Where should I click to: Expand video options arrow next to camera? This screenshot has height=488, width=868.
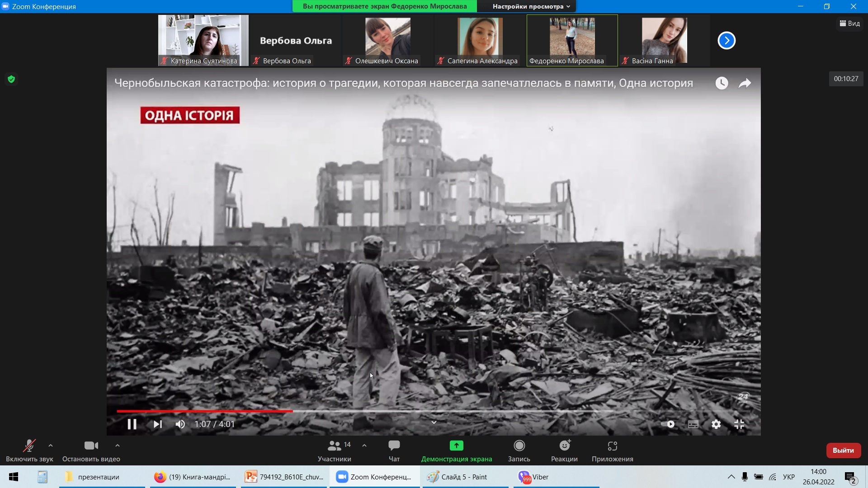[x=118, y=446]
